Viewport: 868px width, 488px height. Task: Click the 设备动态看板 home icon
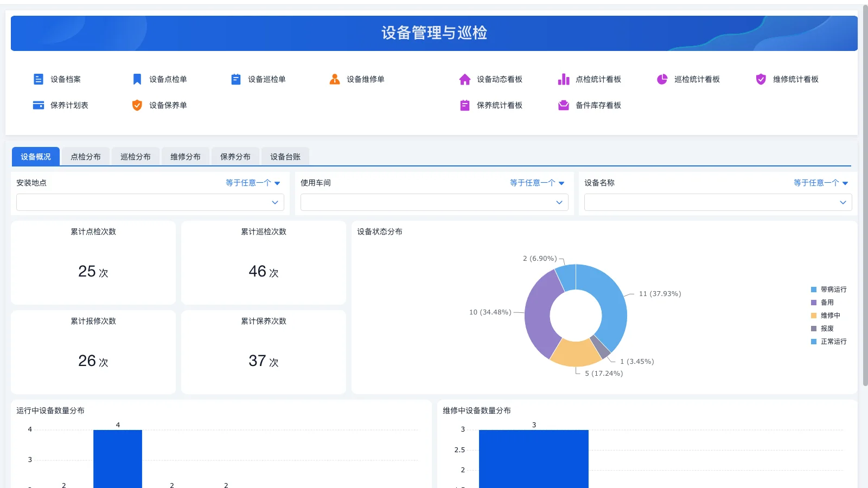[x=465, y=79]
